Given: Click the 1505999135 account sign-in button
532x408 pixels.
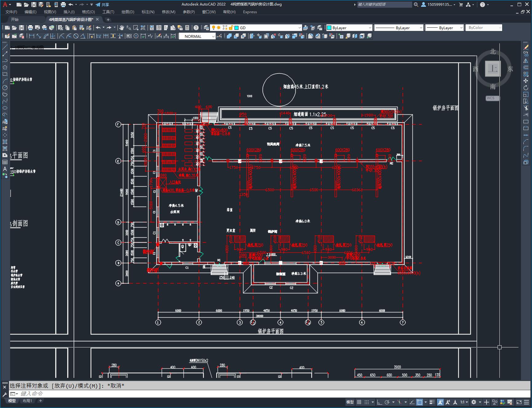Looking at the screenshot, I should 438,5.
